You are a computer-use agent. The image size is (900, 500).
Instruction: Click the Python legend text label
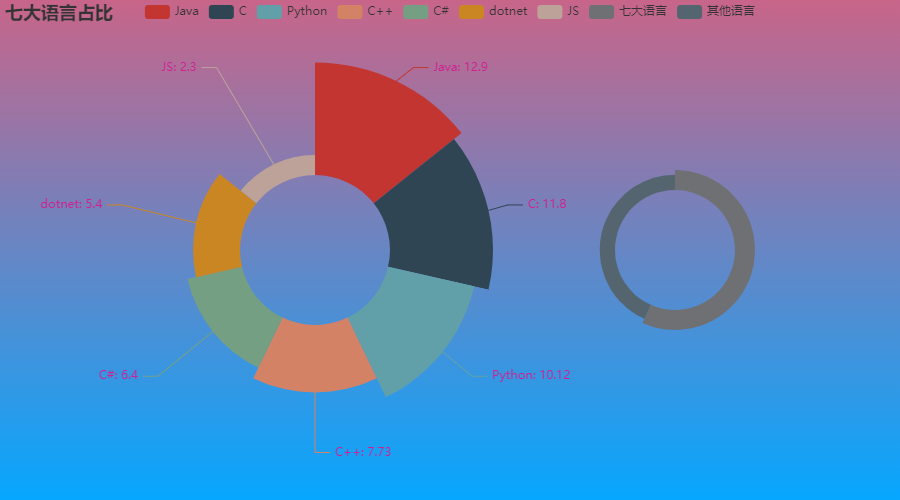pos(307,11)
